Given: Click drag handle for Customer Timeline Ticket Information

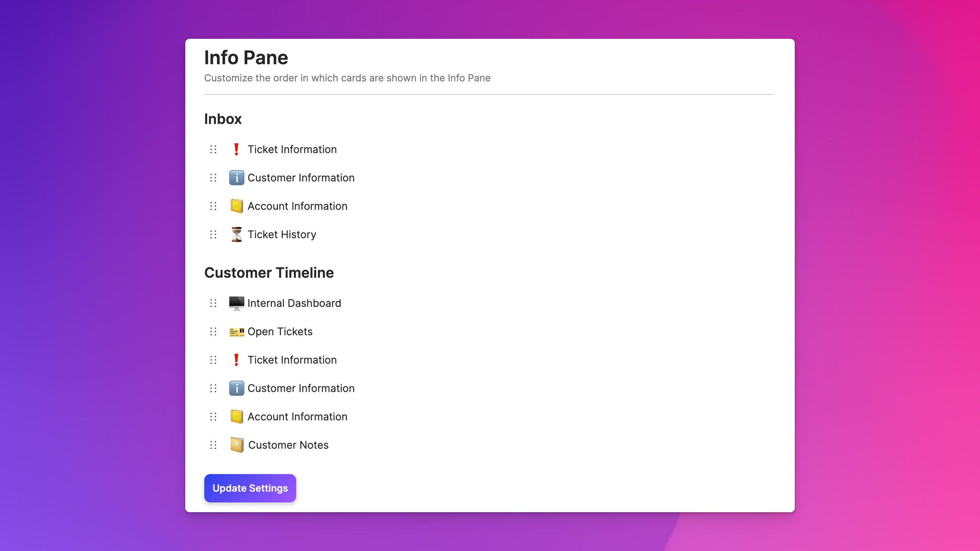Looking at the screenshot, I should (213, 360).
